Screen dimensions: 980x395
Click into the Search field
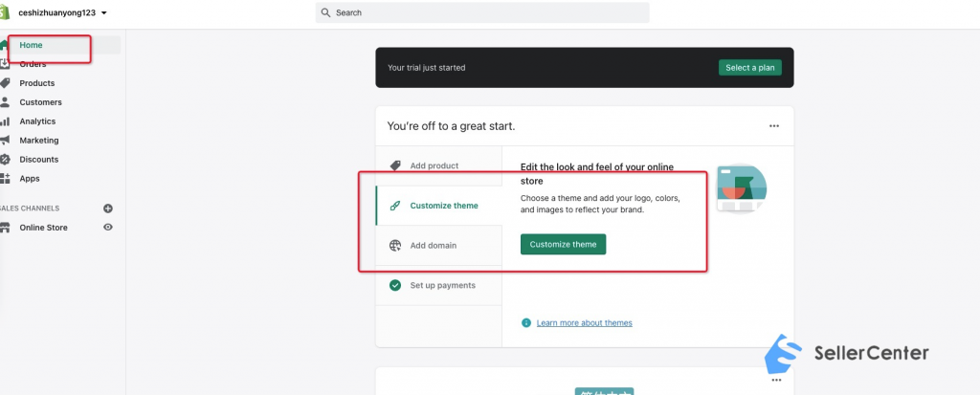coord(482,12)
